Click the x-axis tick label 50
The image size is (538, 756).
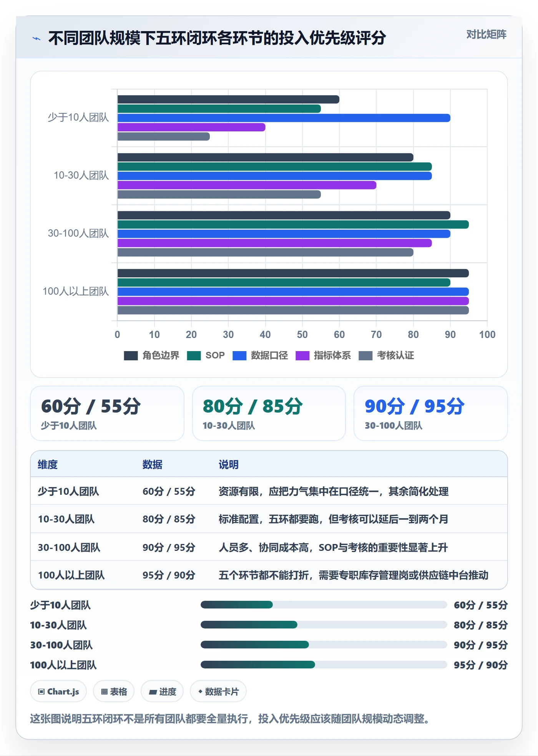pyautogui.click(x=302, y=335)
